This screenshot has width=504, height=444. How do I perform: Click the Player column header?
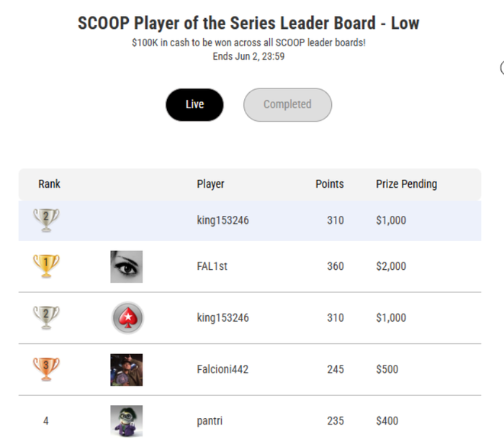[x=210, y=184]
